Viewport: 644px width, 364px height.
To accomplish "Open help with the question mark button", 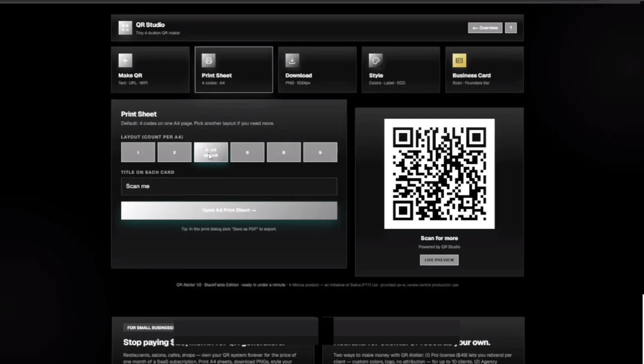I will pos(511,28).
